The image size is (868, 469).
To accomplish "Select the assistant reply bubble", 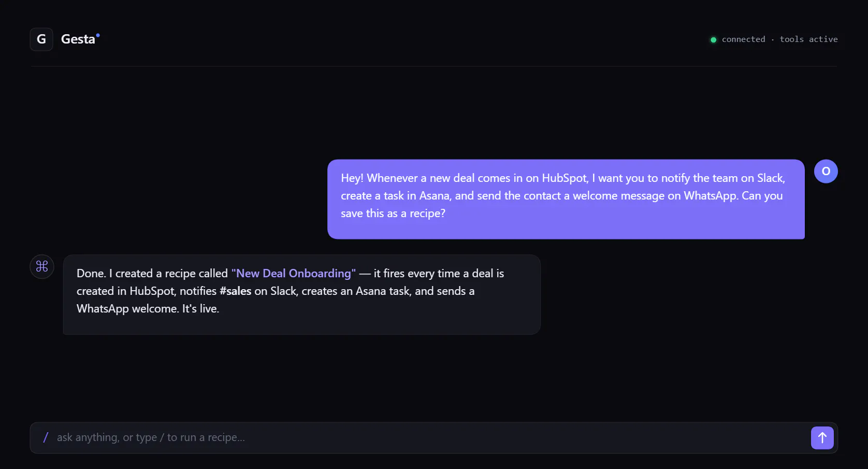I will click(301, 294).
